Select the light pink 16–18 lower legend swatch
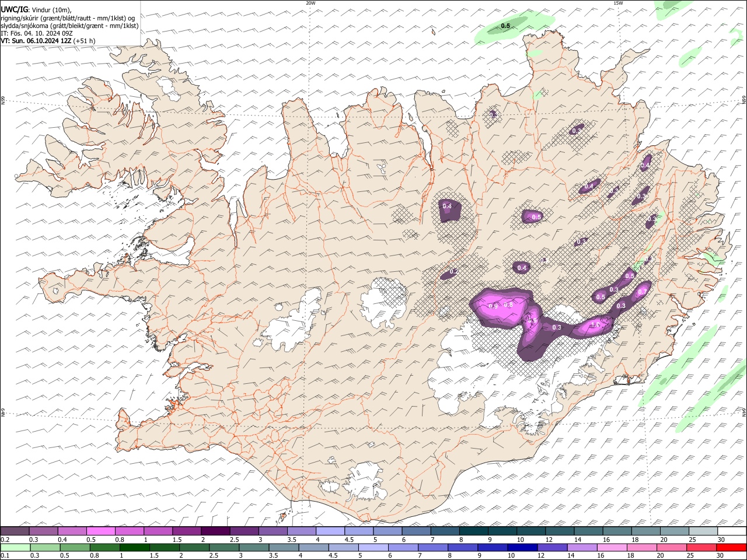Viewport: 747px width, 560px height. click(612, 547)
